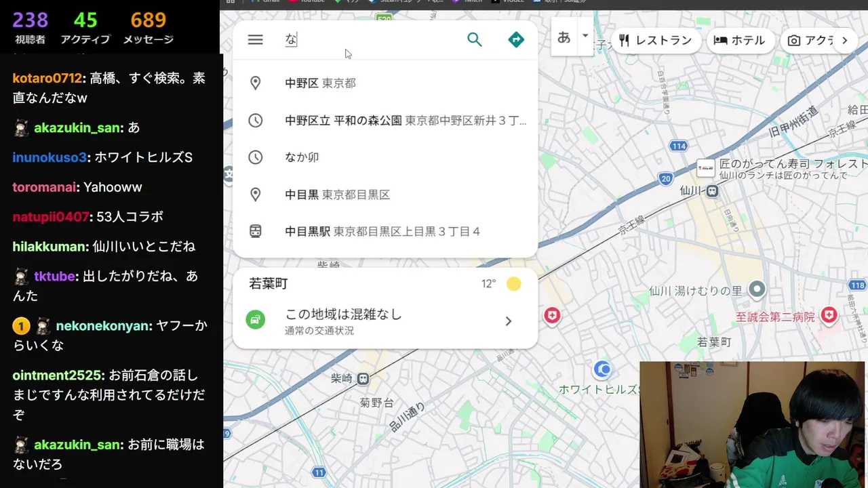Expand traffic details with the chevron

tap(509, 321)
